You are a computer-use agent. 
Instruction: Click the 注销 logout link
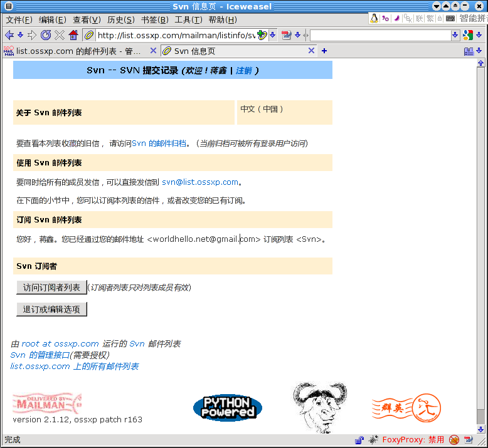point(244,71)
